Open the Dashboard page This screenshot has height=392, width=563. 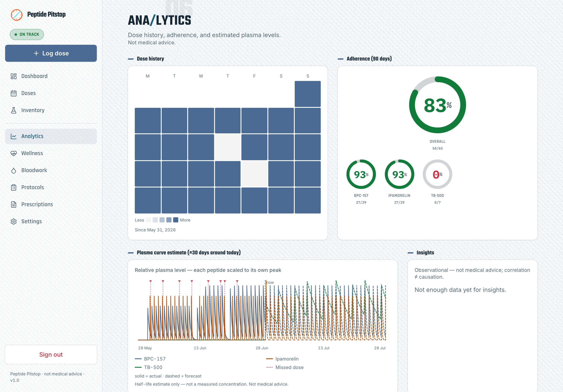coord(51,76)
